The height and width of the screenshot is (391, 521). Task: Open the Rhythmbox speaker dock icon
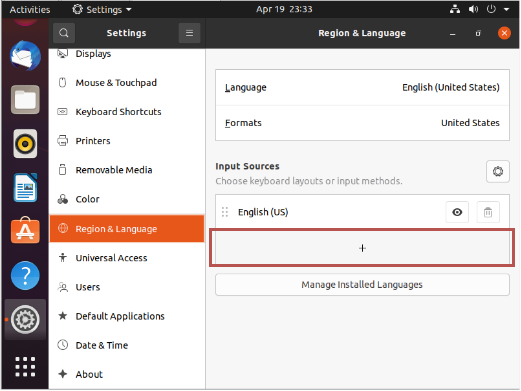click(25, 144)
